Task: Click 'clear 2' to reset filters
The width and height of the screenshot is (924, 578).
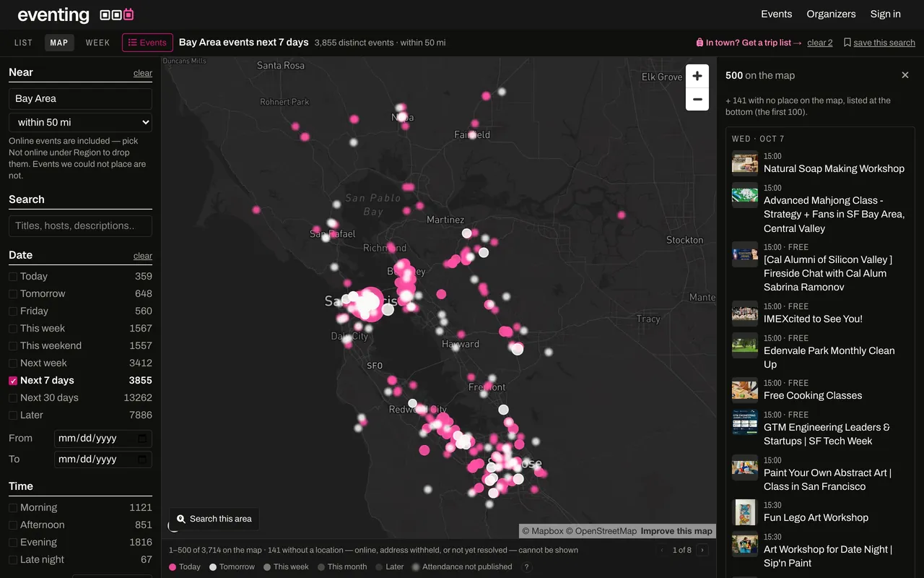Action: 820,43
